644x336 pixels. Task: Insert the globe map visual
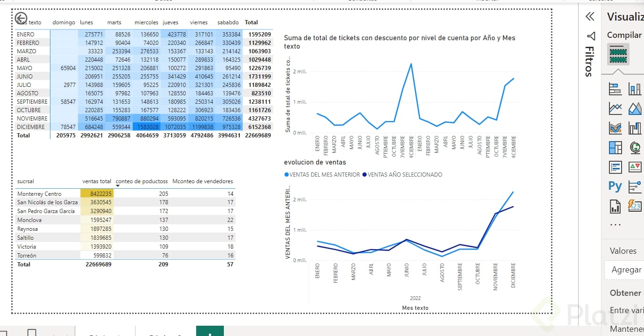pyautogui.click(x=635, y=148)
